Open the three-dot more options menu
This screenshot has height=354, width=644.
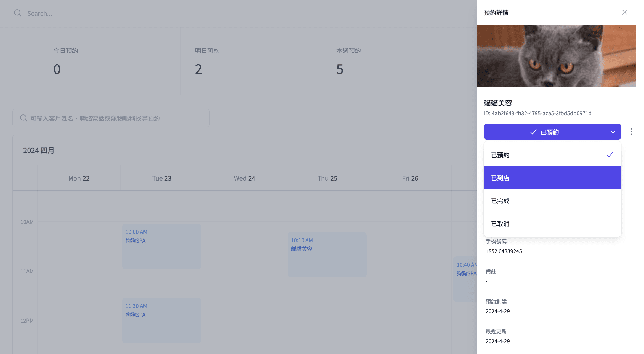(631, 132)
